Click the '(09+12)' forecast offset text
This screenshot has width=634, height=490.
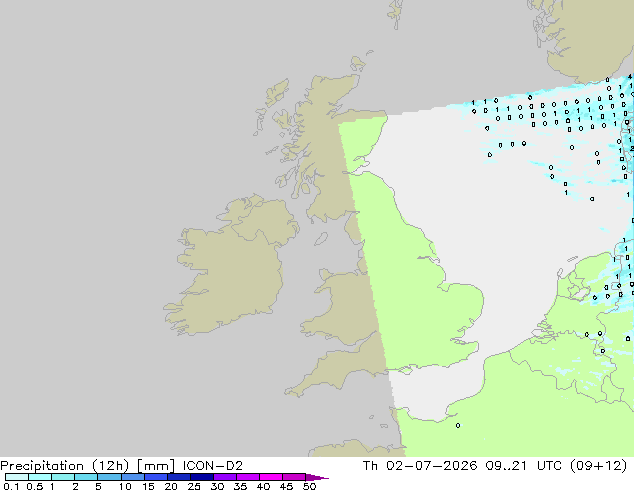tap(598, 466)
